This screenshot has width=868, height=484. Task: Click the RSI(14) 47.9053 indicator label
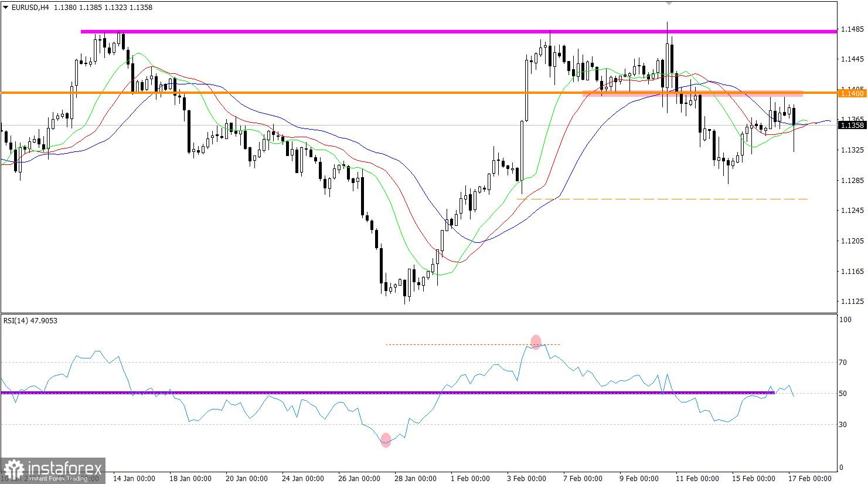(x=30, y=320)
